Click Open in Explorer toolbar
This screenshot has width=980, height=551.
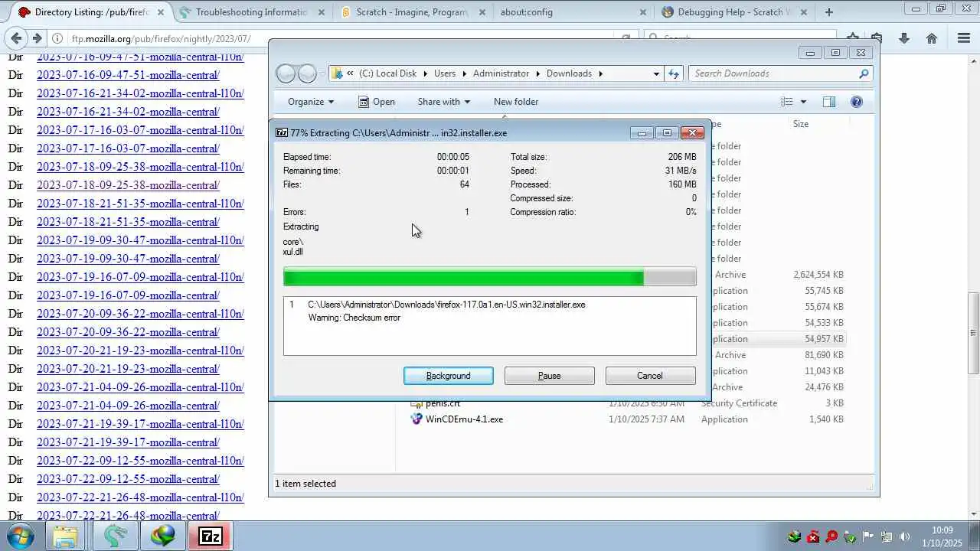tap(377, 102)
